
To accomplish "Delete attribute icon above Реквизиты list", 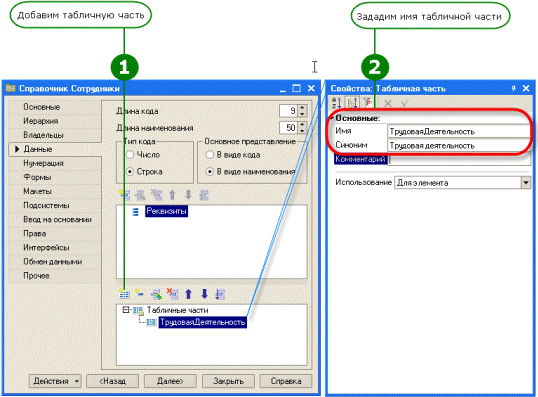I will (x=156, y=195).
